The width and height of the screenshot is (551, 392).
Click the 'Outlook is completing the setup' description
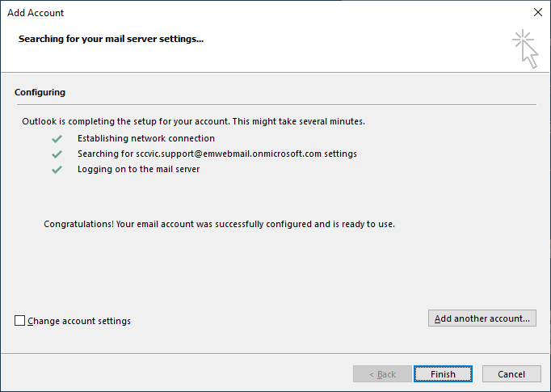coord(193,122)
